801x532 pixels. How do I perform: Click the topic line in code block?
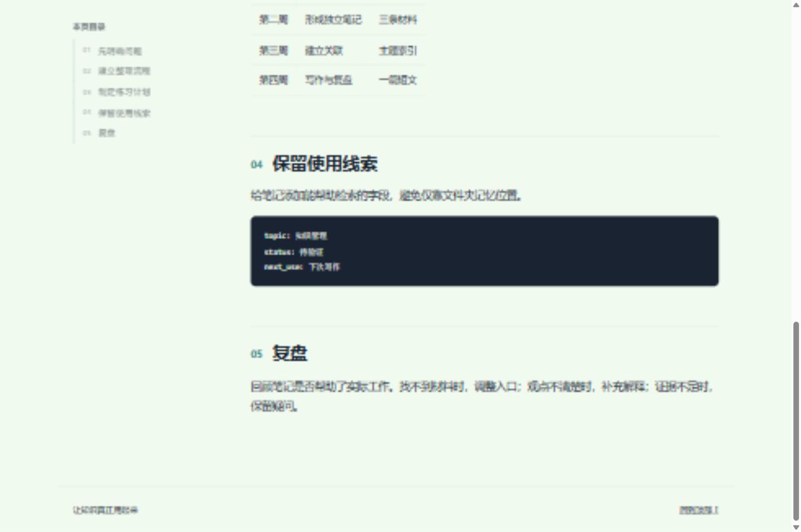pyautogui.click(x=296, y=236)
